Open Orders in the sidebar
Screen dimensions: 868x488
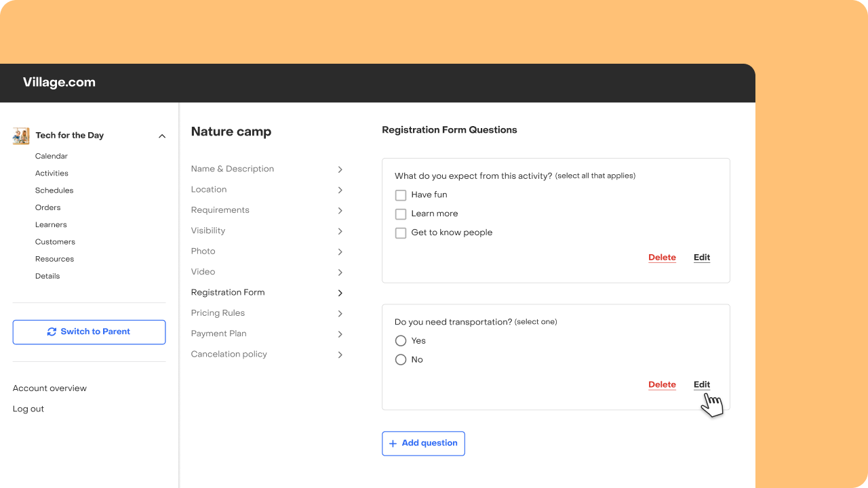(48, 207)
